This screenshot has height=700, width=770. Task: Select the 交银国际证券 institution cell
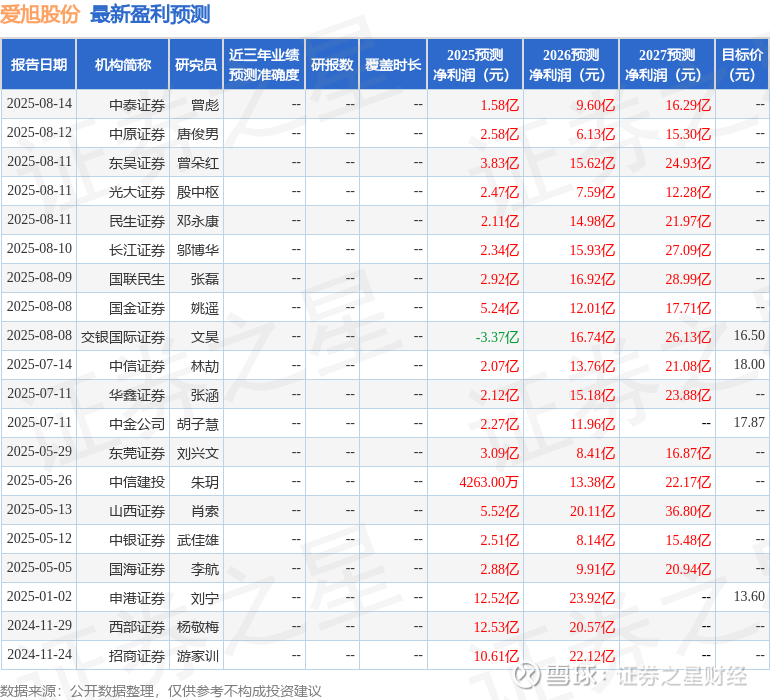(123, 336)
